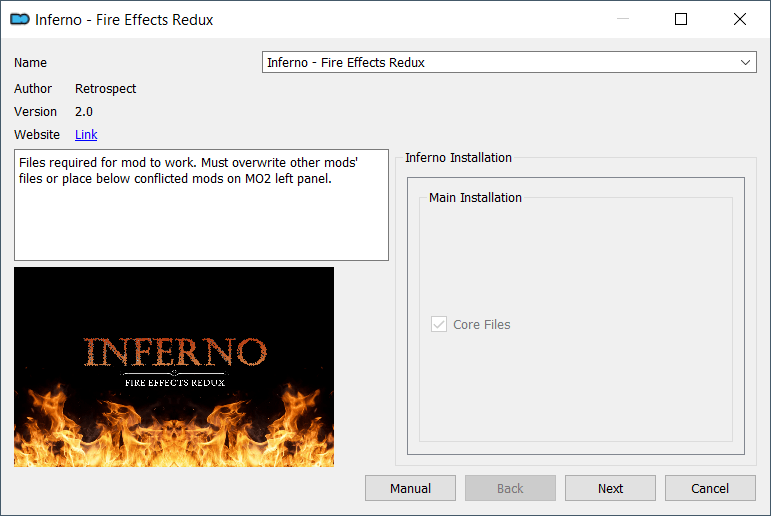Image resolution: width=771 pixels, height=516 pixels.
Task: Click the 'Name' field label
Action: pyautogui.click(x=30, y=62)
